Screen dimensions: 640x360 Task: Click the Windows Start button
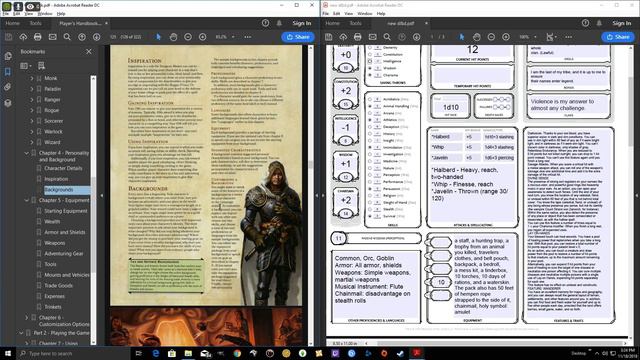pos(8,353)
